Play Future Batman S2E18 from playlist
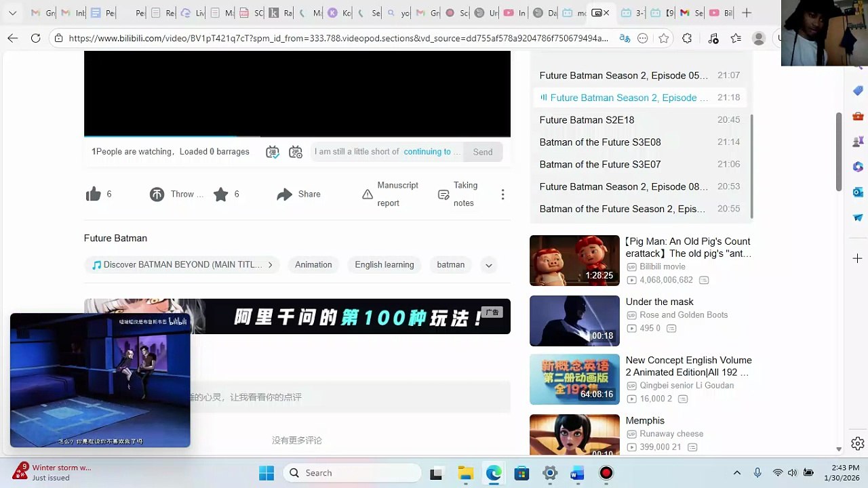This screenshot has height=488, width=868. (x=639, y=120)
